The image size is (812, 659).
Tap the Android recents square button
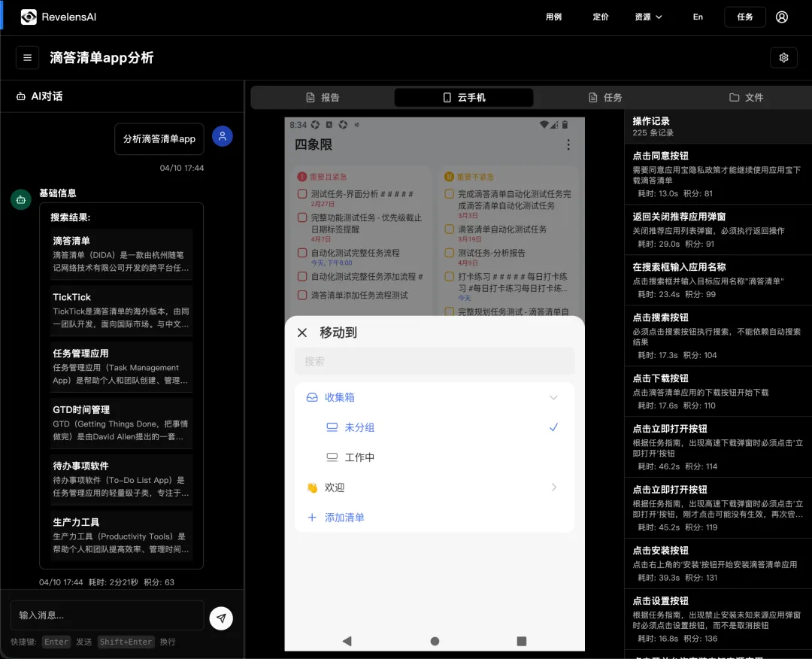(522, 641)
